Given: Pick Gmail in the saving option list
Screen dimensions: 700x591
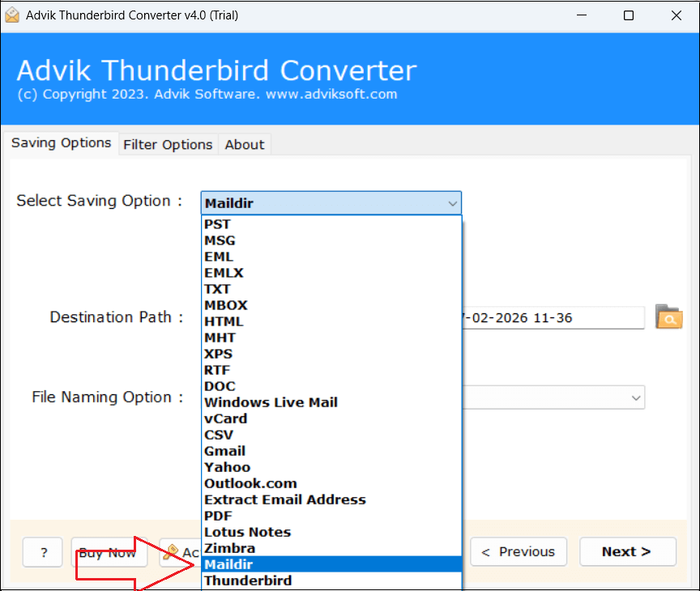Looking at the screenshot, I should tap(224, 451).
